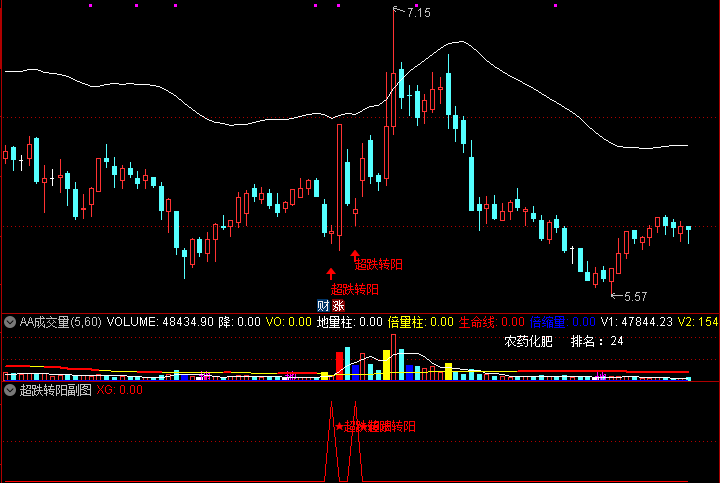Screen dimensions: 720x483
Task: Click the rightmost magenta marker dot at top
Action: tap(556, 6)
